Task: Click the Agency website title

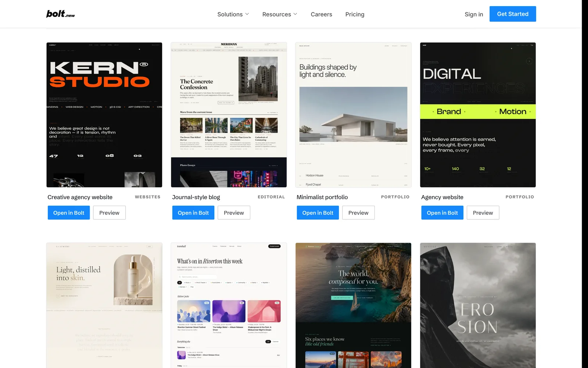Action: pos(442,197)
